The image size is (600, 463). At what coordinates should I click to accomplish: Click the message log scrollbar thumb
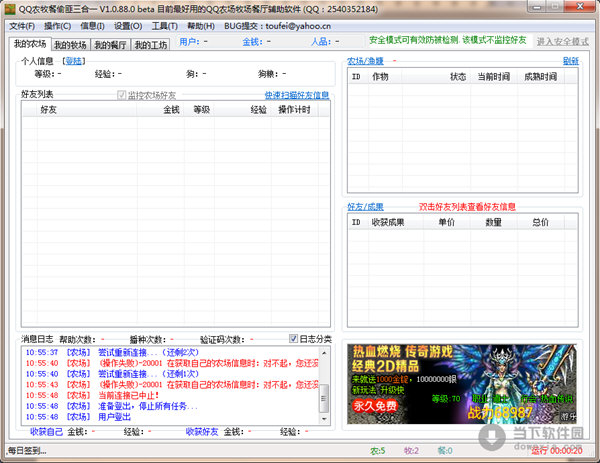pyautogui.click(x=324, y=398)
